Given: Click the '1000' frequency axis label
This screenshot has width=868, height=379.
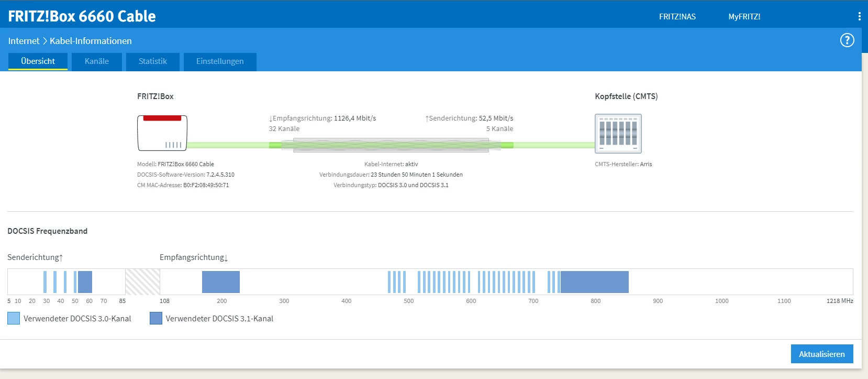Looking at the screenshot, I should 721,301.
